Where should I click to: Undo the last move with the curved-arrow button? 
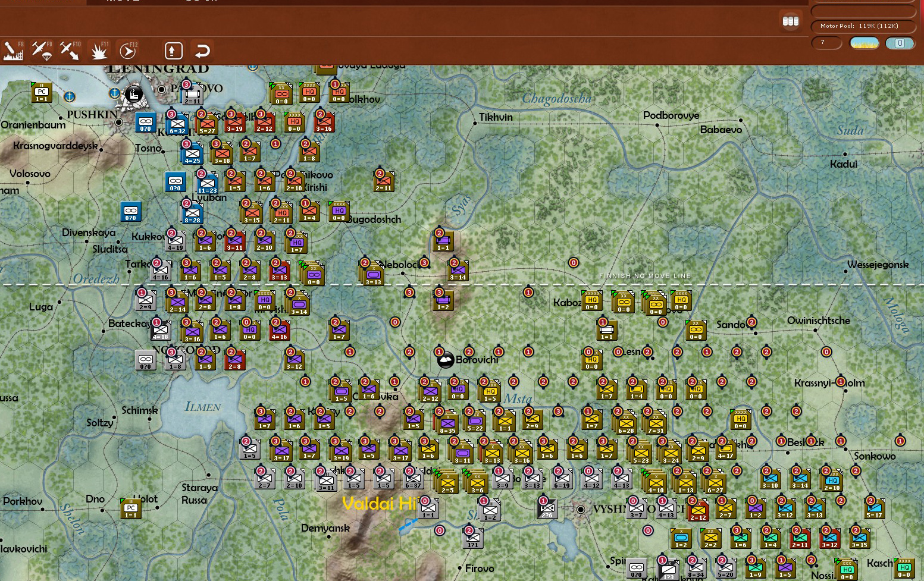tap(202, 51)
